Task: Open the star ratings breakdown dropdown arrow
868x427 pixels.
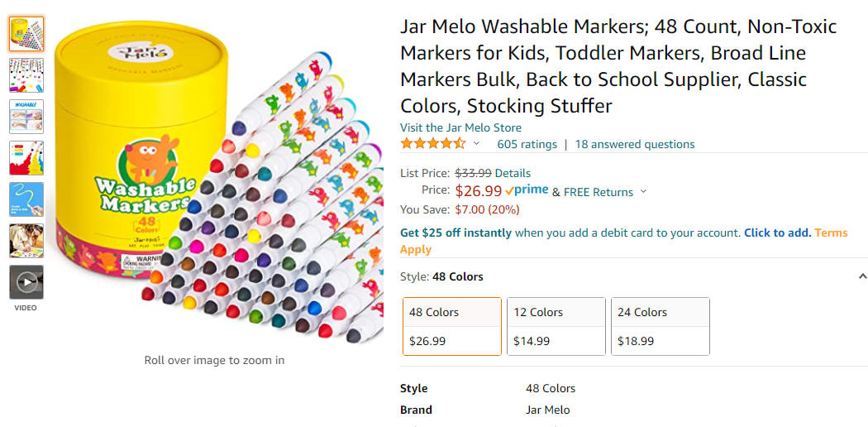Action: 476,144
